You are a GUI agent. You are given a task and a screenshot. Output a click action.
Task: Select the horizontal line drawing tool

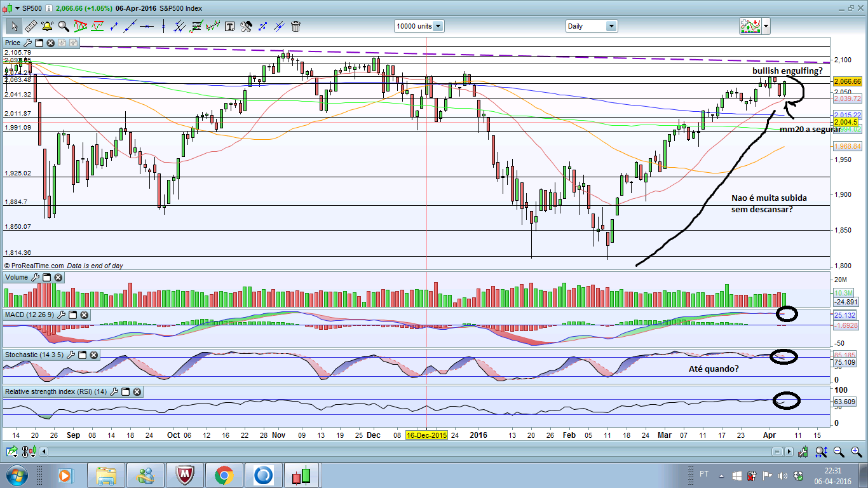pyautogui.click(x=147, y=26)
